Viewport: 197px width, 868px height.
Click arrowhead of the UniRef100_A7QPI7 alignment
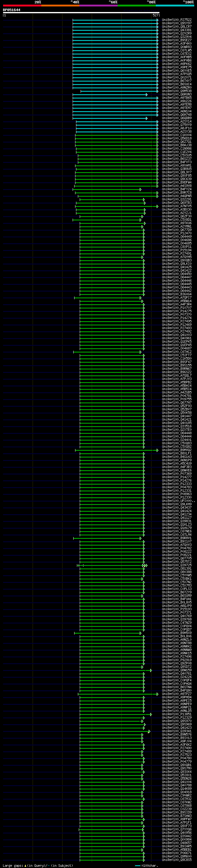click(x=140, y=298)
